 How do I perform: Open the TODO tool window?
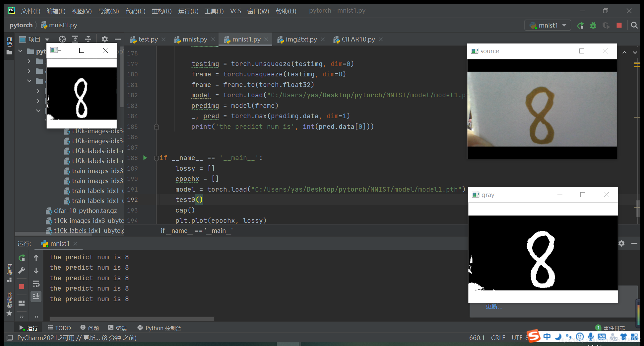click(x=59, y=328)
